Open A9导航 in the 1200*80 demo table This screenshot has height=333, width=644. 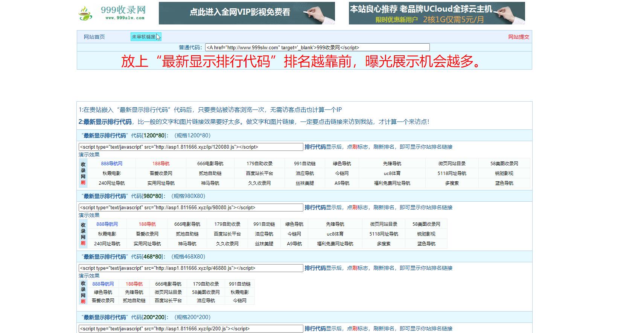coord(342,183)
